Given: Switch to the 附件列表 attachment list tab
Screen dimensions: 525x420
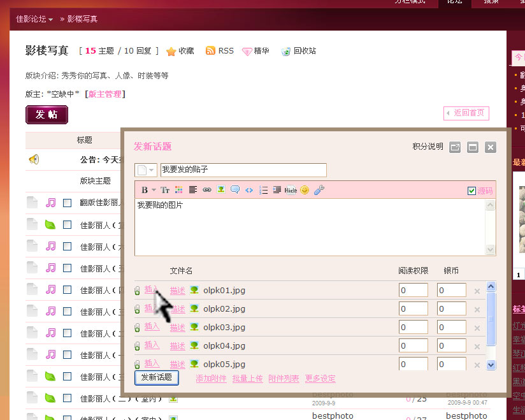Looking at the screenshot, I should coord(284,379).
